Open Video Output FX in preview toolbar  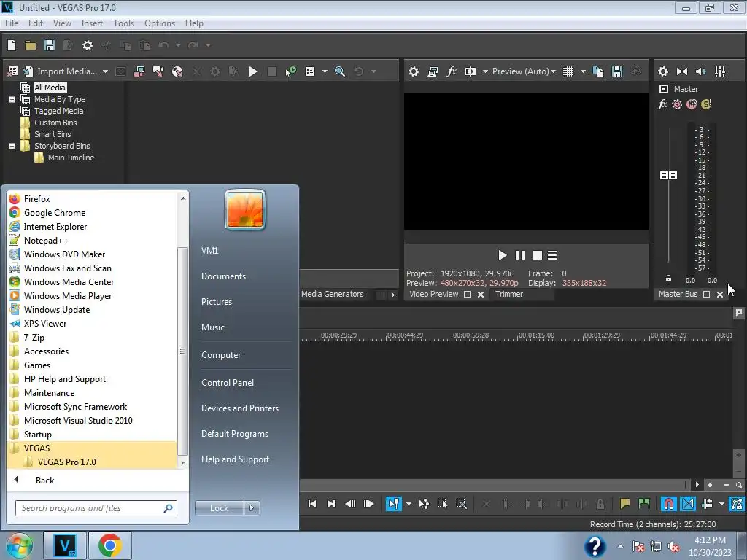tap(451, 71)
